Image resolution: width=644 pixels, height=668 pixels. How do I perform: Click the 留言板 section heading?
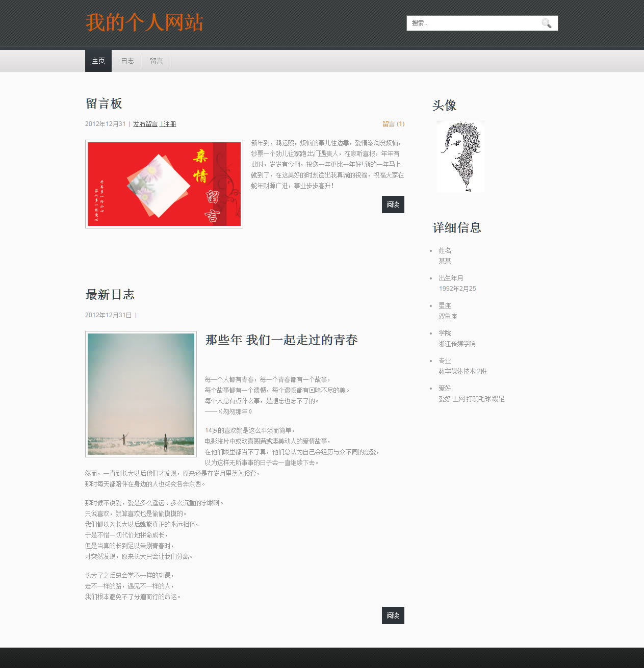tap(104, 104)
